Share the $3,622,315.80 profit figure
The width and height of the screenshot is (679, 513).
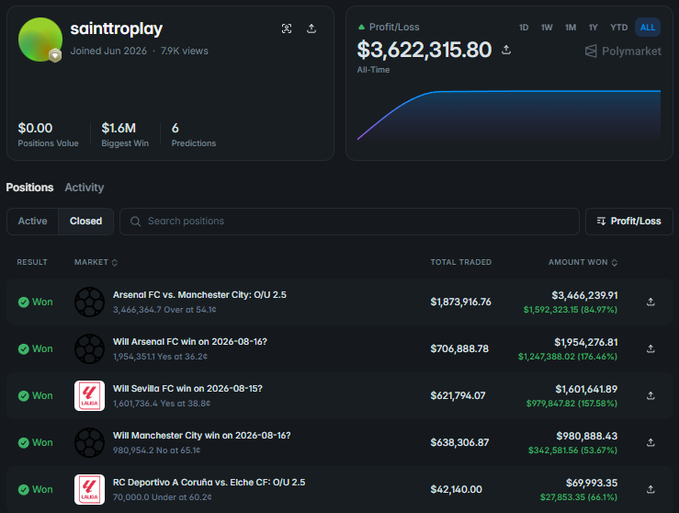(x=506, y=50)
